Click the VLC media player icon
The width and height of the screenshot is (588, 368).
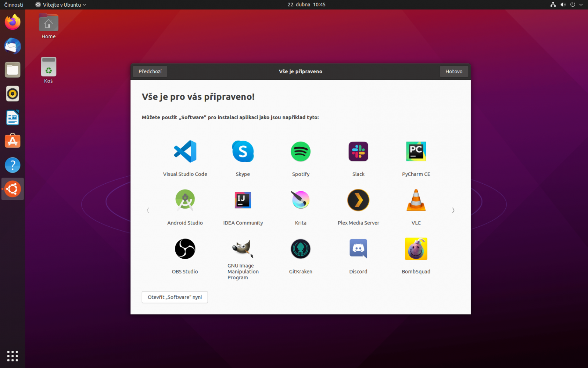416,200
